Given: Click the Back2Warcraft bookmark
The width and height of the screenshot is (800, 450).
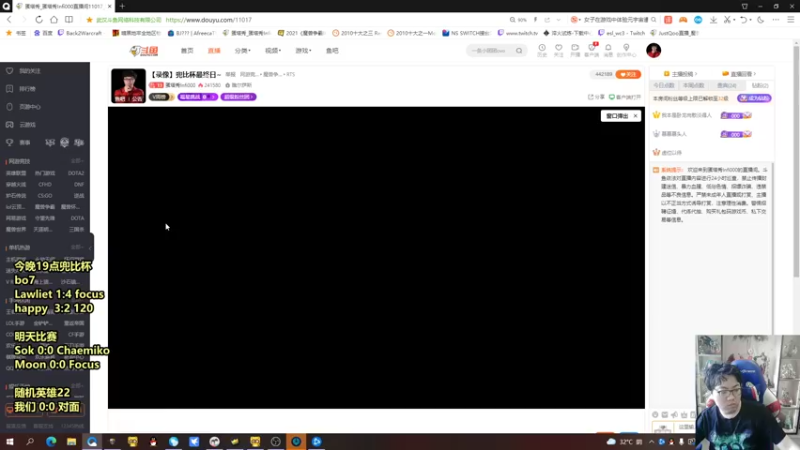Looking at the screenshot, I should (80, 33).
